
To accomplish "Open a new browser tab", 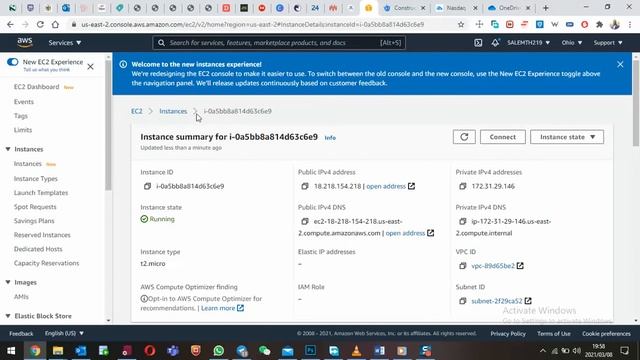I will [x=546, y=8].
